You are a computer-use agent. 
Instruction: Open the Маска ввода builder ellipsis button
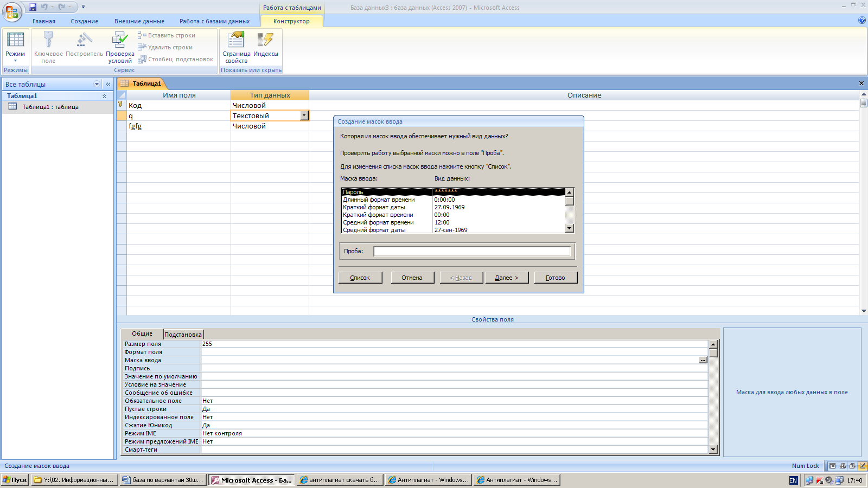point(703,360)
